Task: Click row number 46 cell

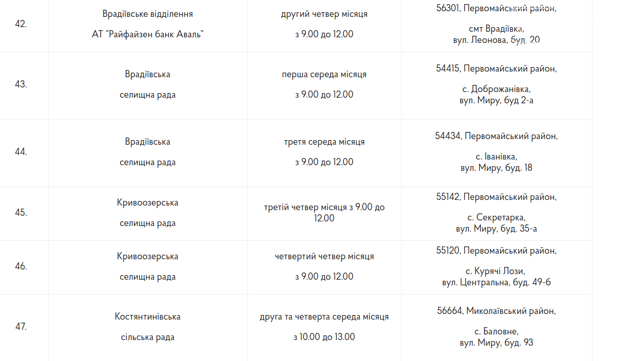Action: tap(21, 266)
